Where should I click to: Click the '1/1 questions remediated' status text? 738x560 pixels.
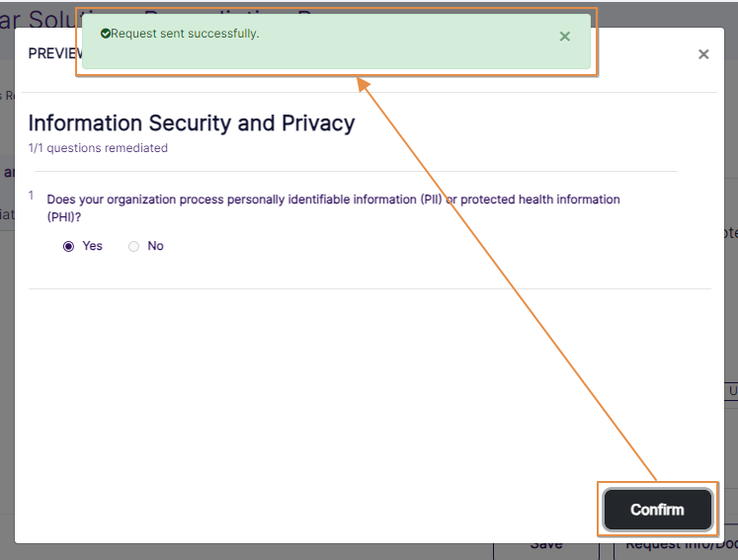point(98,148)
